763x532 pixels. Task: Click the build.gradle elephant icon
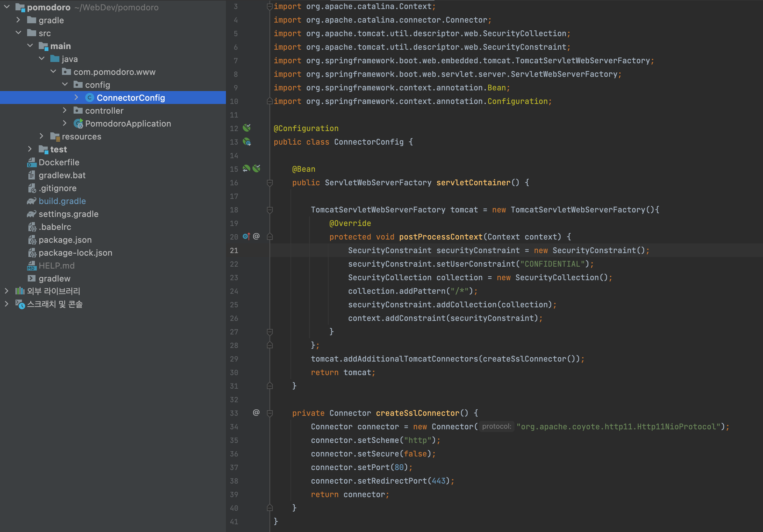click(x=32, y=201)
